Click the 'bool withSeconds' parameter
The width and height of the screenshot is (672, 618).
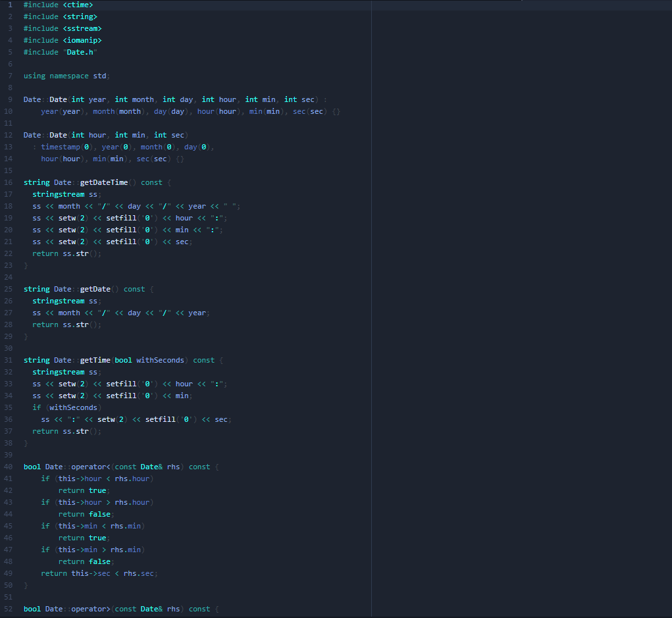click(149, 361)
